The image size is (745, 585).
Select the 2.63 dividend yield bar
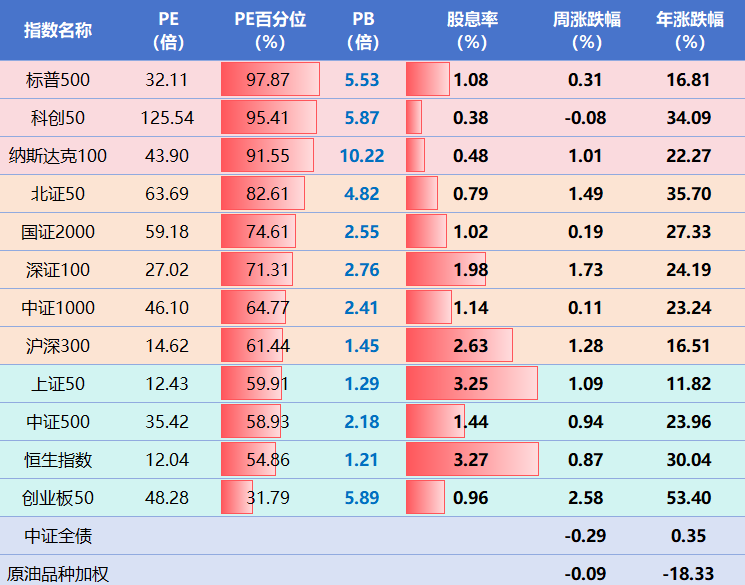click(x=460, y=346)
